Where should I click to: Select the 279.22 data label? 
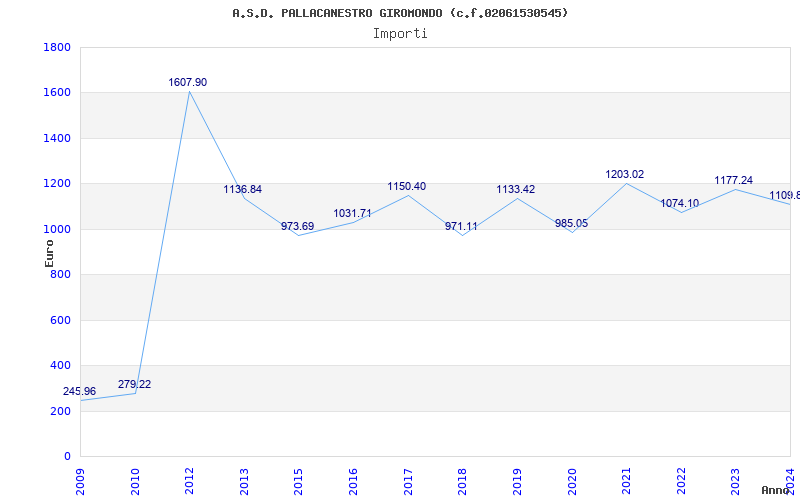(x=134, y=384)
